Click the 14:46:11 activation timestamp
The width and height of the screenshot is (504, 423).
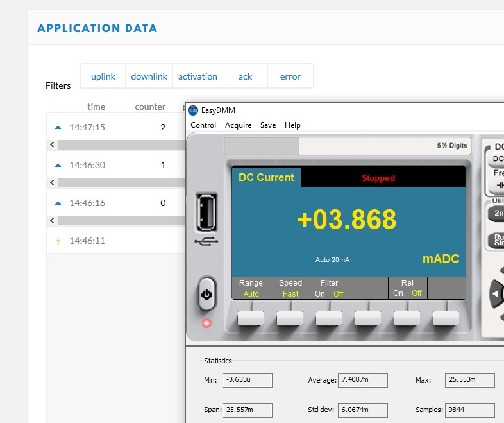87,241
